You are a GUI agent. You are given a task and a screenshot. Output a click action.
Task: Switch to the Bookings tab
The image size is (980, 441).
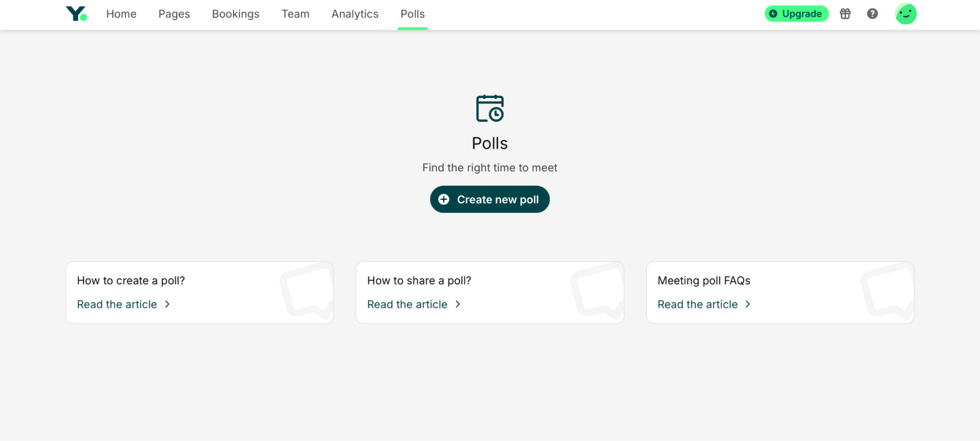coord(235,14)
